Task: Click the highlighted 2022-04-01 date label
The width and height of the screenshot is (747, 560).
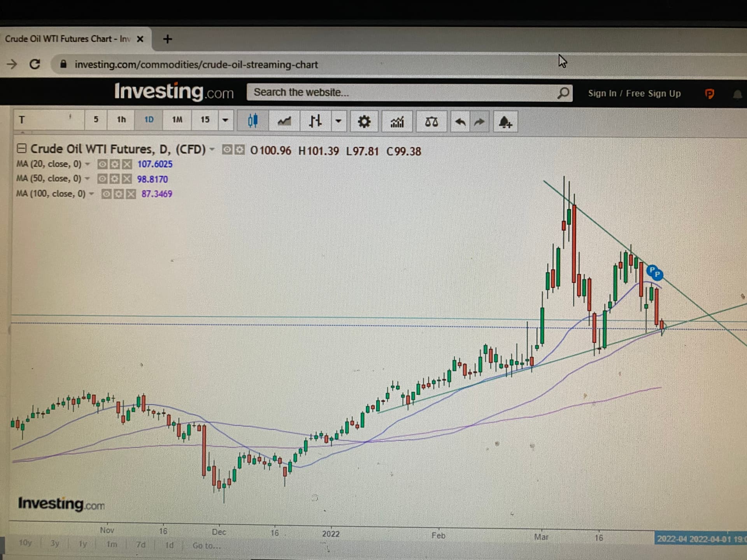Action: point(701,539)
